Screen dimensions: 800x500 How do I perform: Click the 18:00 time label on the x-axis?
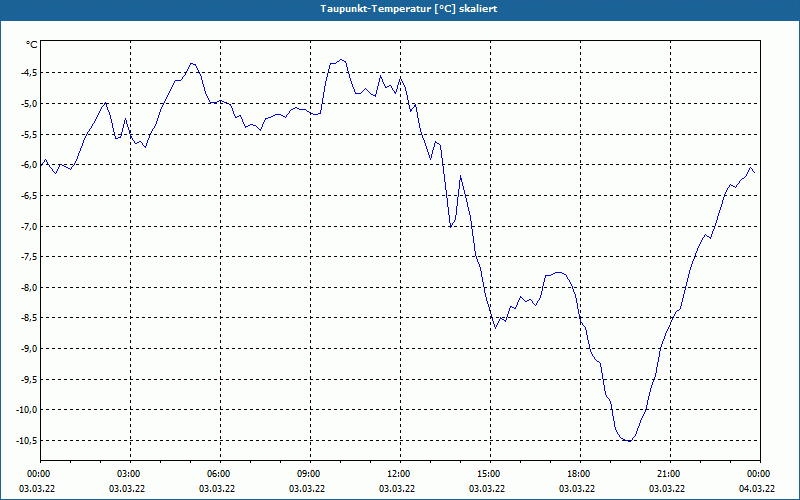pyautogui.click(x=580, y=474)
